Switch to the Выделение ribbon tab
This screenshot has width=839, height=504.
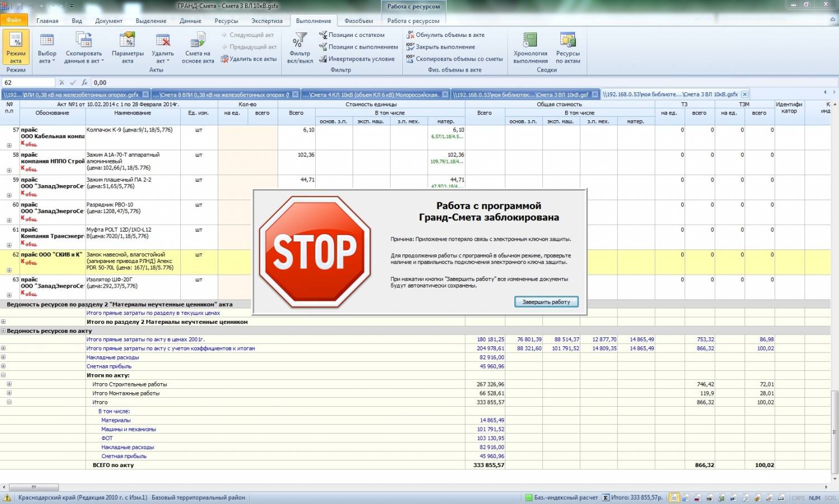coord(151,21)
